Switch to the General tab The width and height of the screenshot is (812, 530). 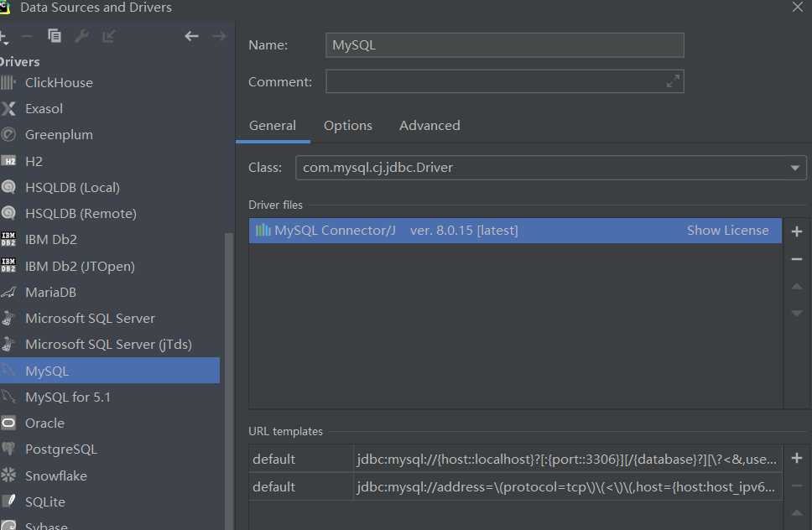[x=273, y=126]
